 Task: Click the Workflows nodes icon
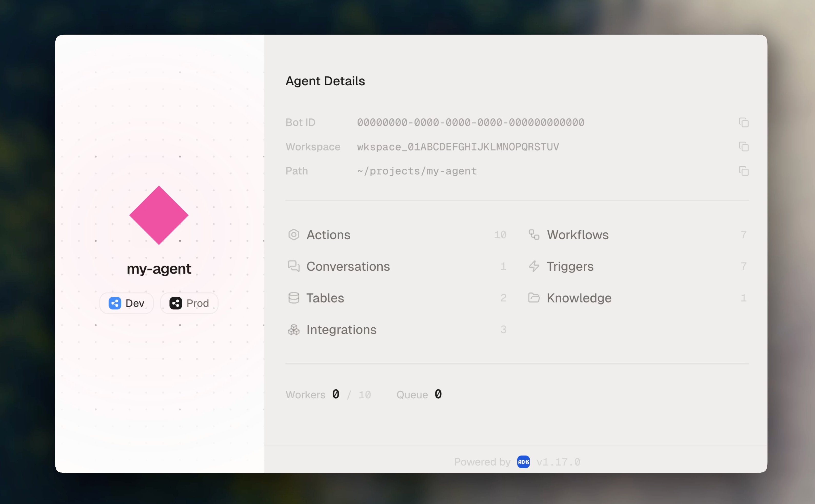(534, 235)
